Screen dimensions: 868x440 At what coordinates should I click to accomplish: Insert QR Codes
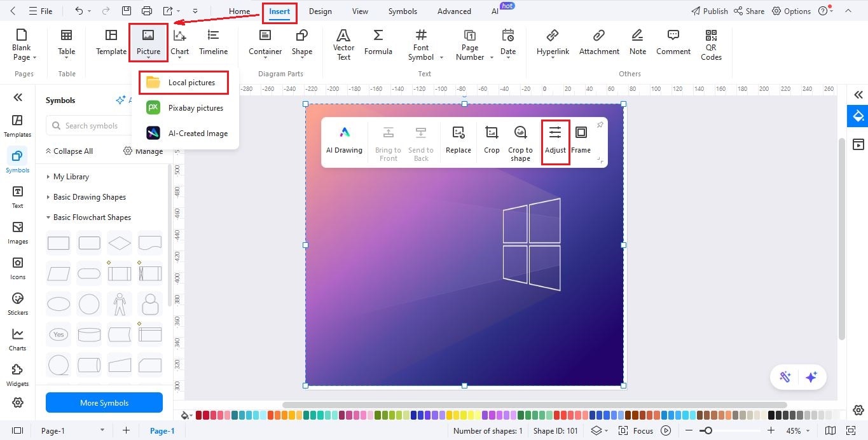[x=711, y=45]
